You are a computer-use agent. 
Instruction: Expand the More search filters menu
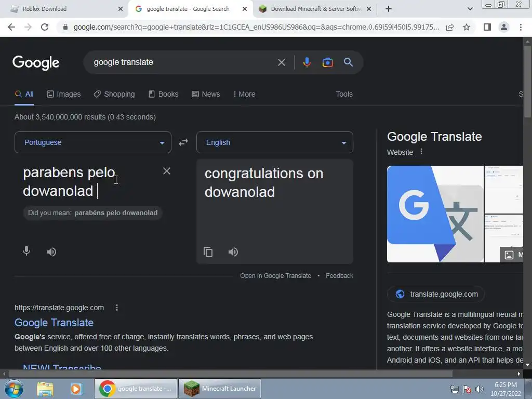click(x=244, y=94)
